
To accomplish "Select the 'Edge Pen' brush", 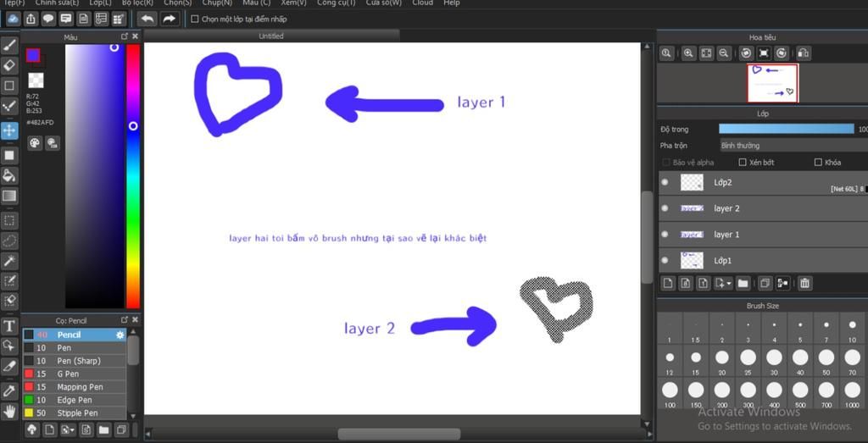I will (75, 400).
